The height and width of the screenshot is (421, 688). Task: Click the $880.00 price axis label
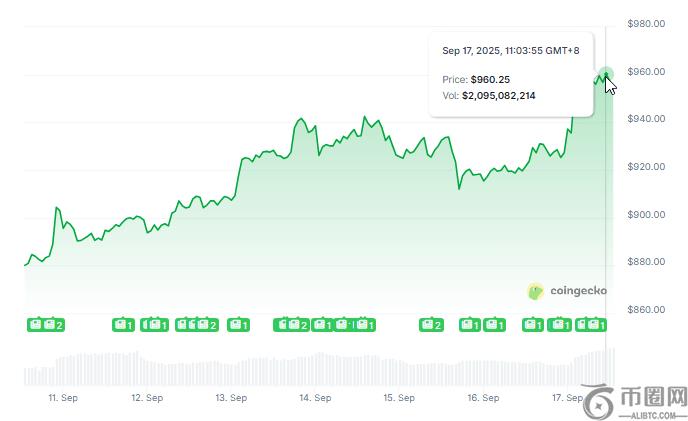646,262
